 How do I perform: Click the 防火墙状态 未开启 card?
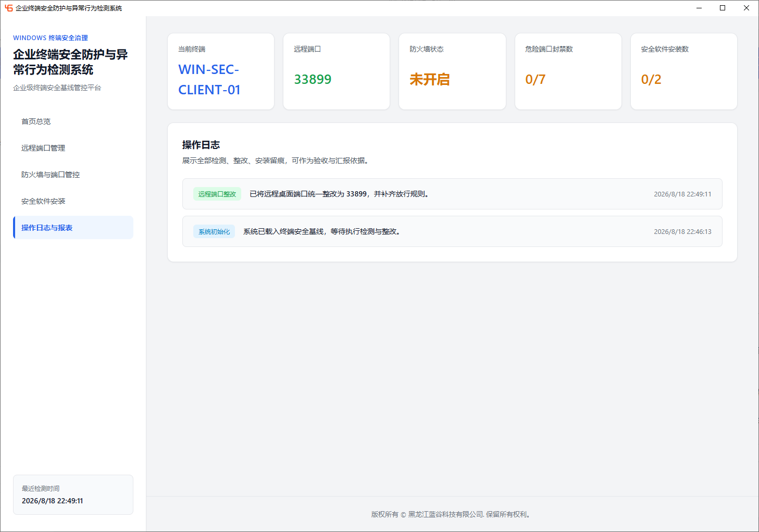point(452,71)
